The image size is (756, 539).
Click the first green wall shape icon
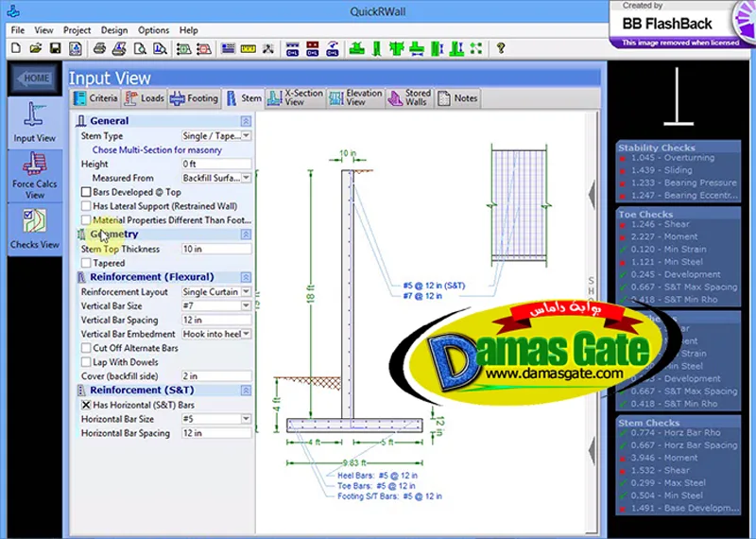[357, 48]
